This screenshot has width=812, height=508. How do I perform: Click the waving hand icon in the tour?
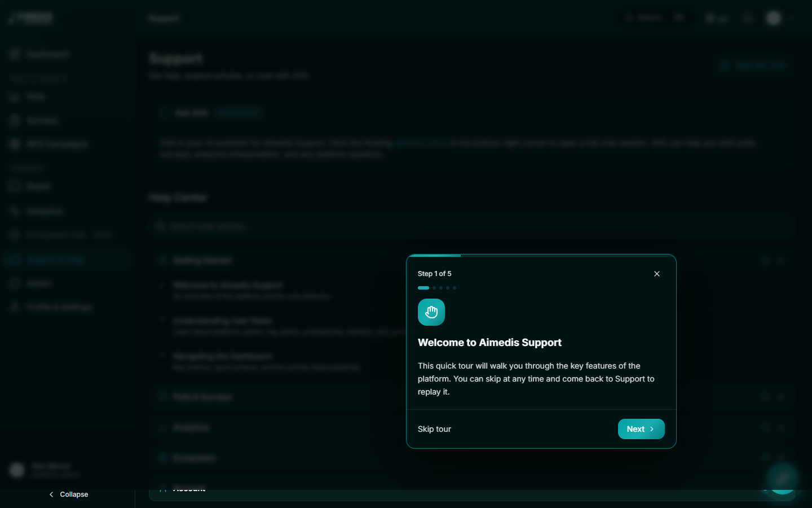[431, 312]
